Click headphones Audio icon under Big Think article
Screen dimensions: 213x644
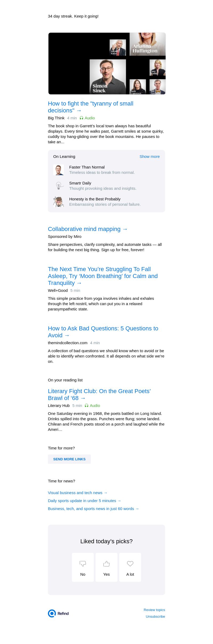point(81,118)
